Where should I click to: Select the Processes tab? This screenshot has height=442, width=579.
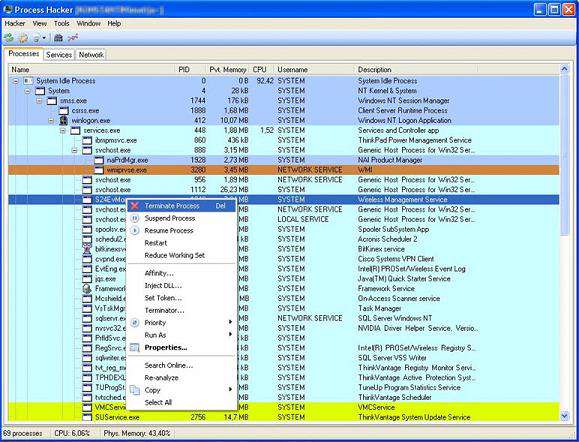click(24, 54)
